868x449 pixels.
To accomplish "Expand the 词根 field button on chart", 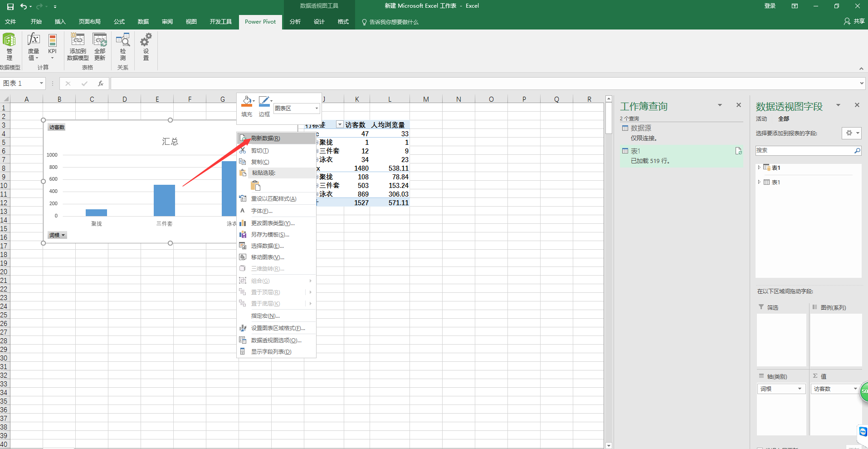I will 58,235.
